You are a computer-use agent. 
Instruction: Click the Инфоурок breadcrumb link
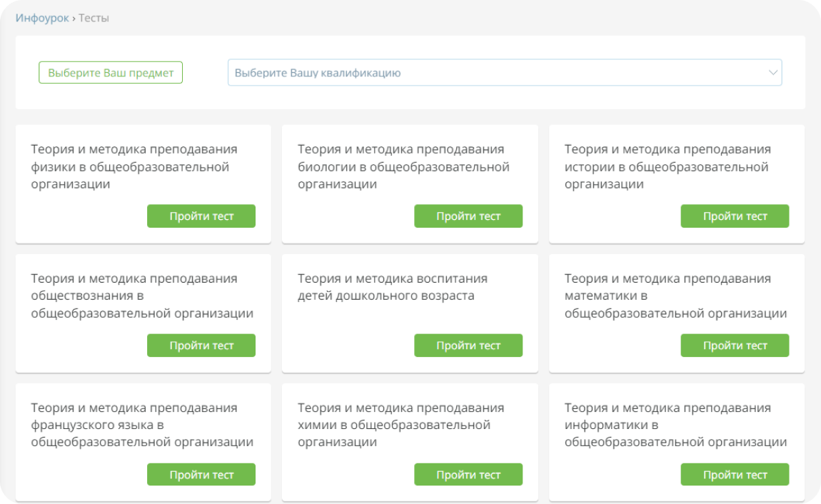(42, 18)
